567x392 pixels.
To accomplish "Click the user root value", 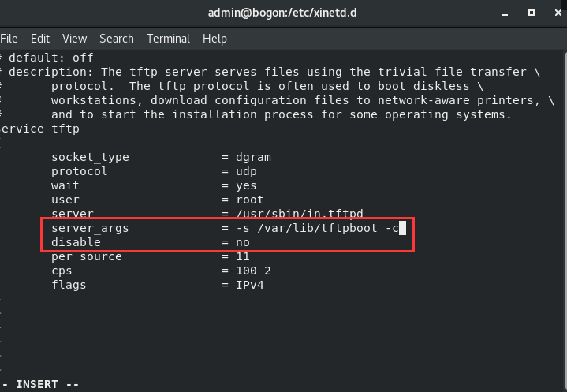I will pyautogui.click(x=250, y=200).
